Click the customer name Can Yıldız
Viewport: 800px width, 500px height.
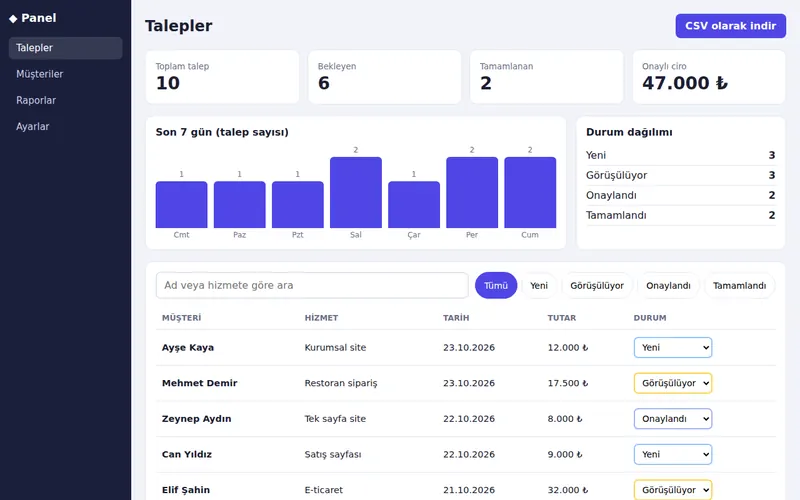(187, 455)
